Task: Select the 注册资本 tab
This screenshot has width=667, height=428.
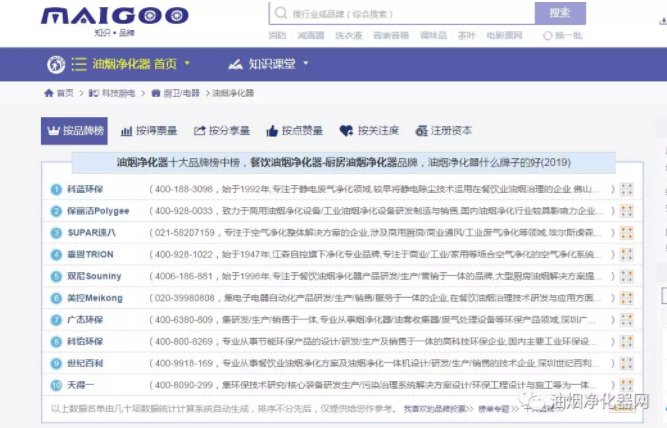Action: [444, 131]
